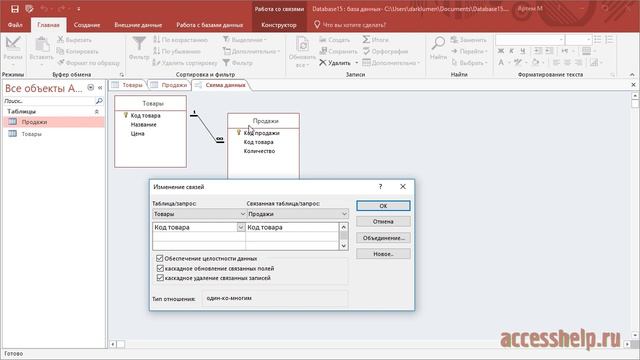Click Replace (Заменить) command

coord(469,40)
